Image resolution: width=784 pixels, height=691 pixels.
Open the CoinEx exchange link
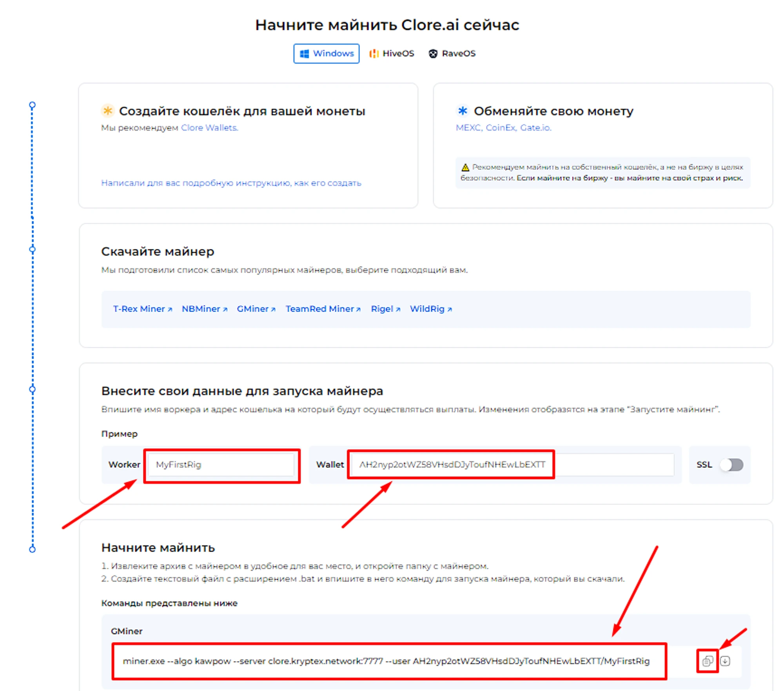(x=501, y=128)
